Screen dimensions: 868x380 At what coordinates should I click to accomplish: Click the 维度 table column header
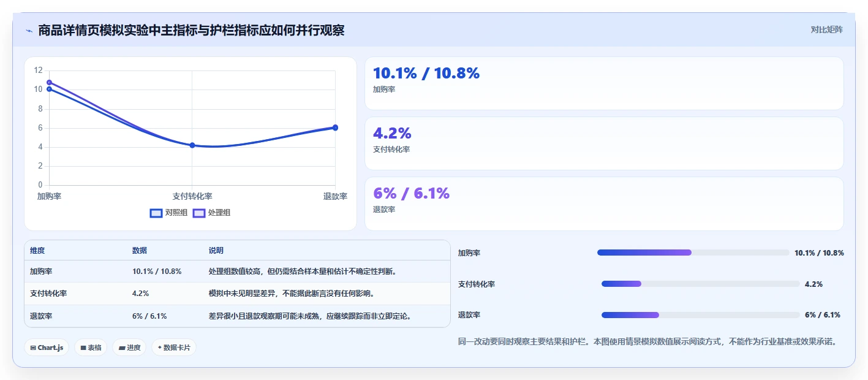point(37,251)
